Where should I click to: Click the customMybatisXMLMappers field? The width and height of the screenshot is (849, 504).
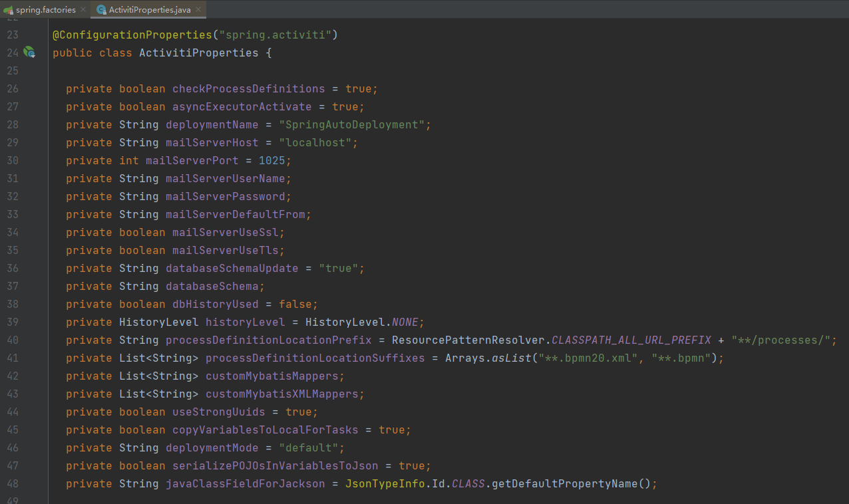point(282,394)
